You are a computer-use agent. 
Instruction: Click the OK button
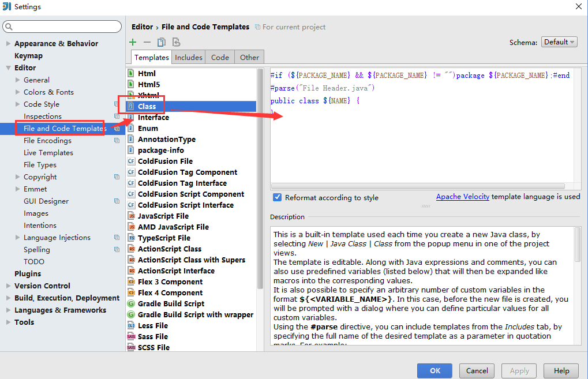(x=435, y=371)
